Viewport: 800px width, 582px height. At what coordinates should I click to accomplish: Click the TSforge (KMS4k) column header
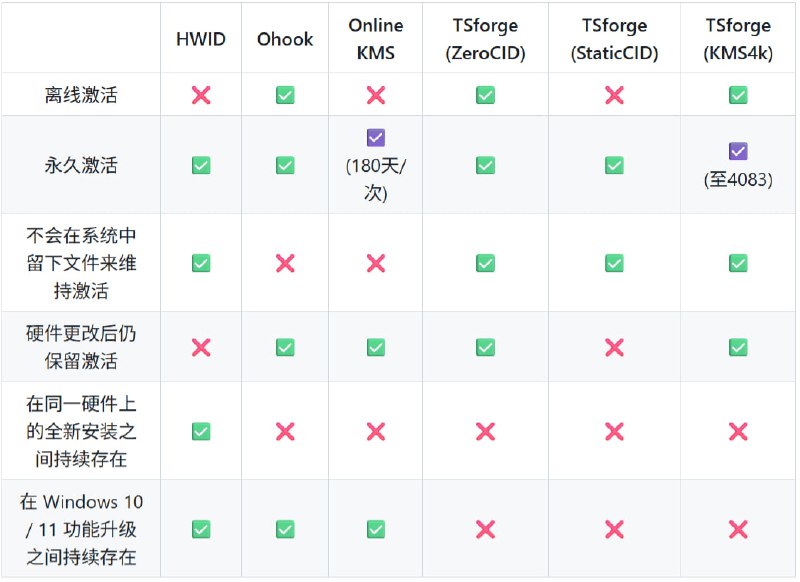(x=738, y=39)
